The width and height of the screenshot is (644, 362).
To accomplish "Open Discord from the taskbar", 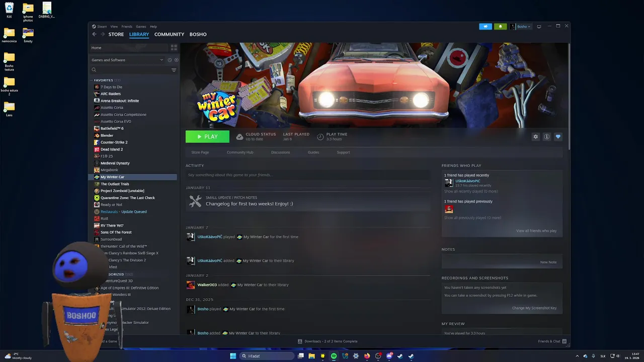I will tap(389, 356).
